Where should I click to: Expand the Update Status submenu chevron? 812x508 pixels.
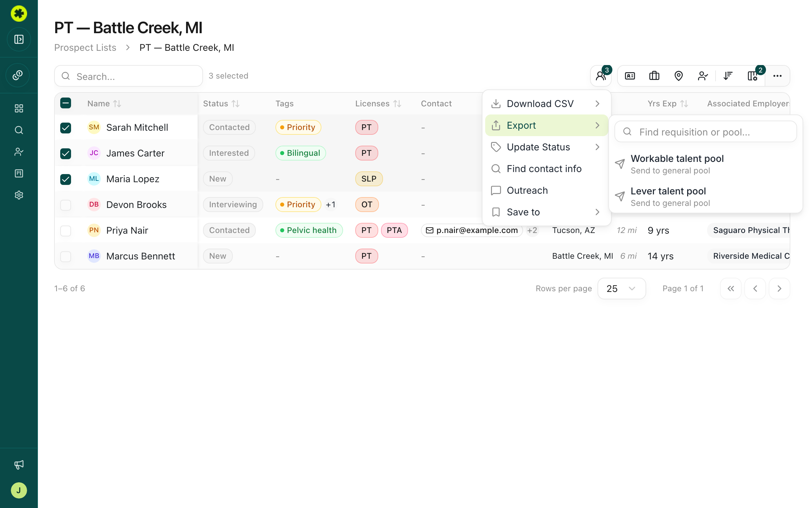597,147
